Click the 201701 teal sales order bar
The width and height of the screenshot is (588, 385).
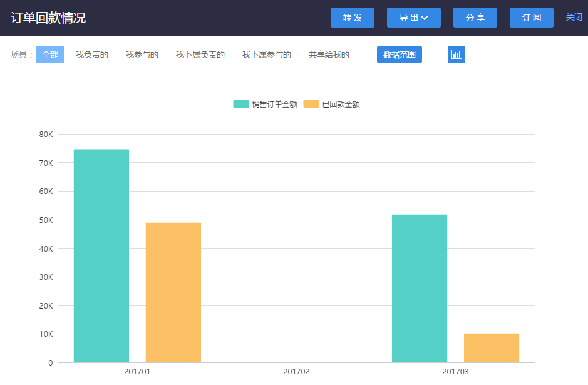(101, 255)
